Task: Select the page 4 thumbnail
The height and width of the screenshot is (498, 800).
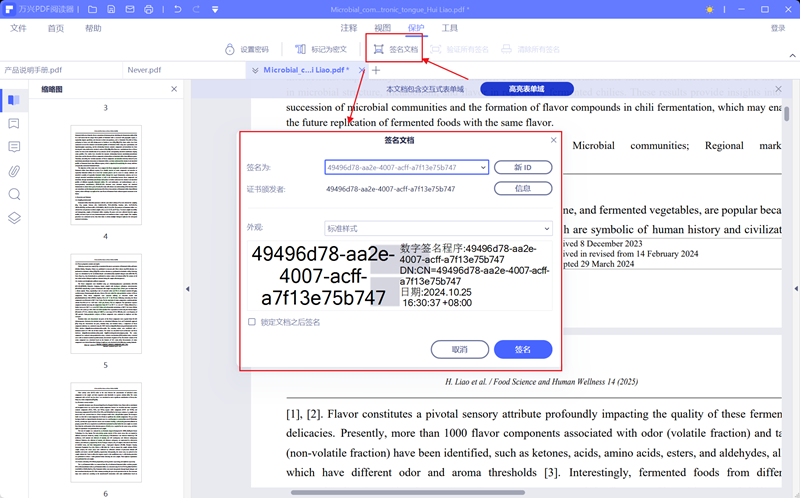Action: 106,175
